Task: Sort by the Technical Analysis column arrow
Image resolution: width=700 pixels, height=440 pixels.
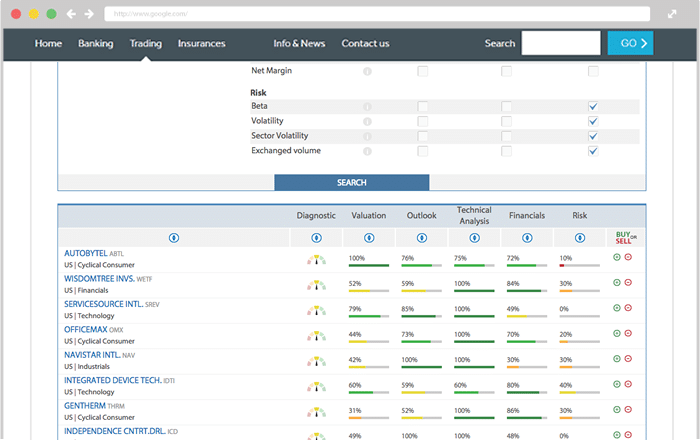Action: (x=475, y=238)
